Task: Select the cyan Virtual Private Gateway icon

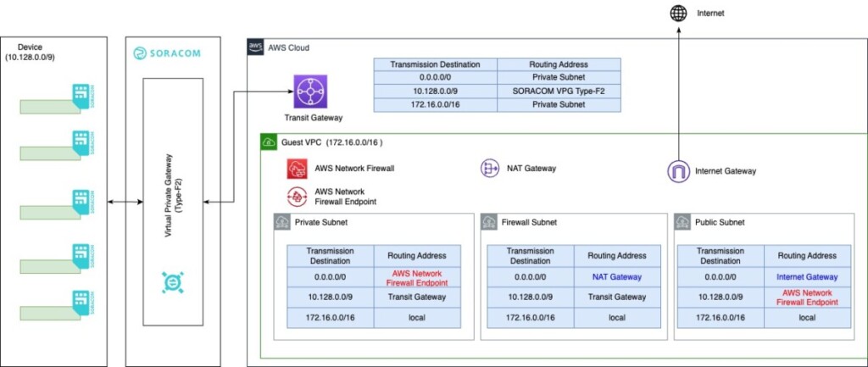Action: pyautogui.click(x=172, y=281)
